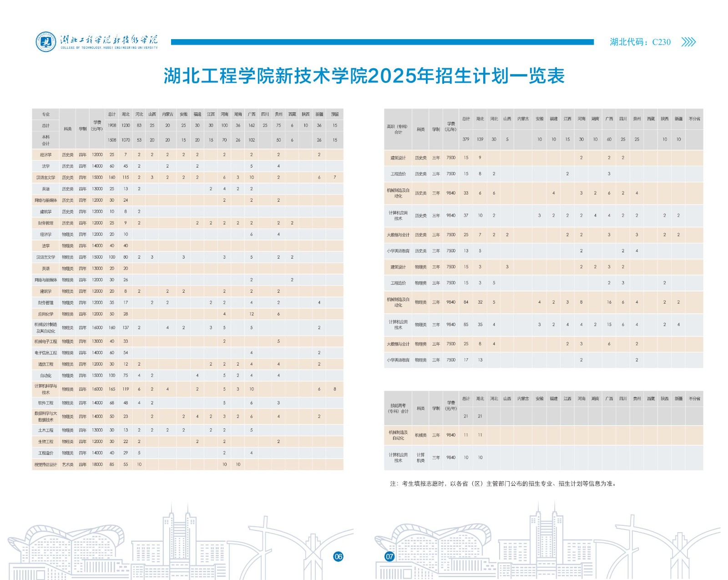The height and width of the screenshot is (580, 728).
Task: Click the 建筑设计 物理类 major name
Action: click(x=398, y=267)
